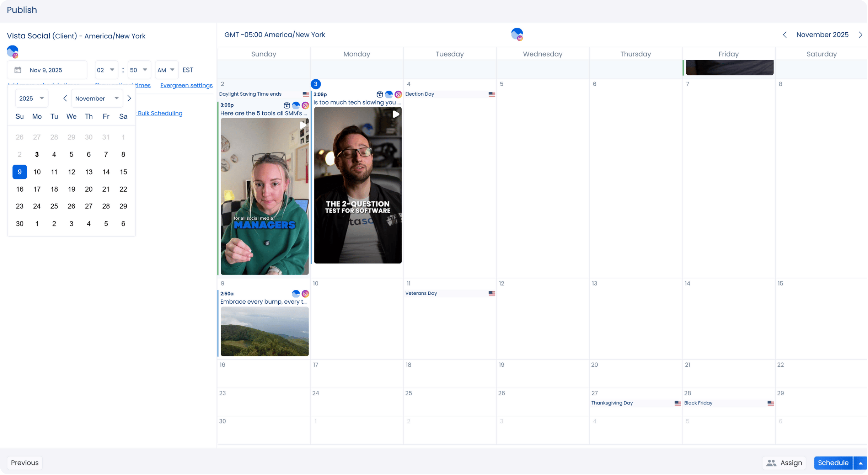Click the Vista Social profile avatar in the calendar header

pyautogui.click(x=517, y=34)
